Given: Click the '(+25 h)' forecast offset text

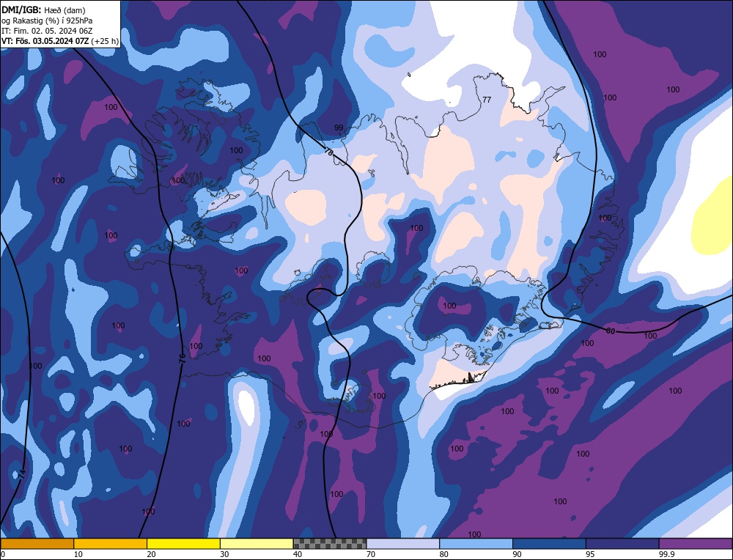Looking at the screenshot, I should click(x=105, y=41).
